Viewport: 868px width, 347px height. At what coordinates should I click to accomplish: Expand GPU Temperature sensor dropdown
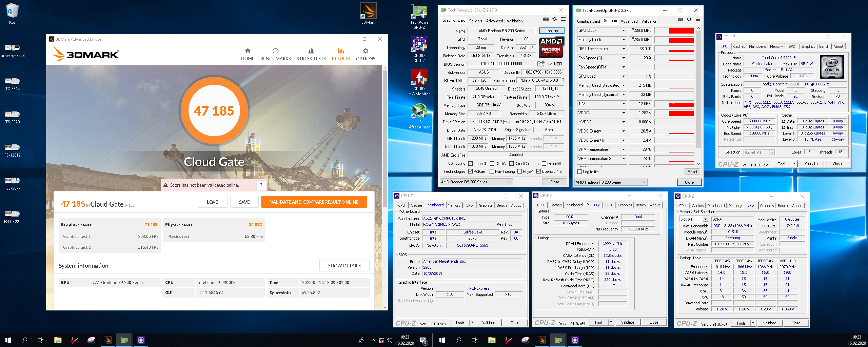623,49
